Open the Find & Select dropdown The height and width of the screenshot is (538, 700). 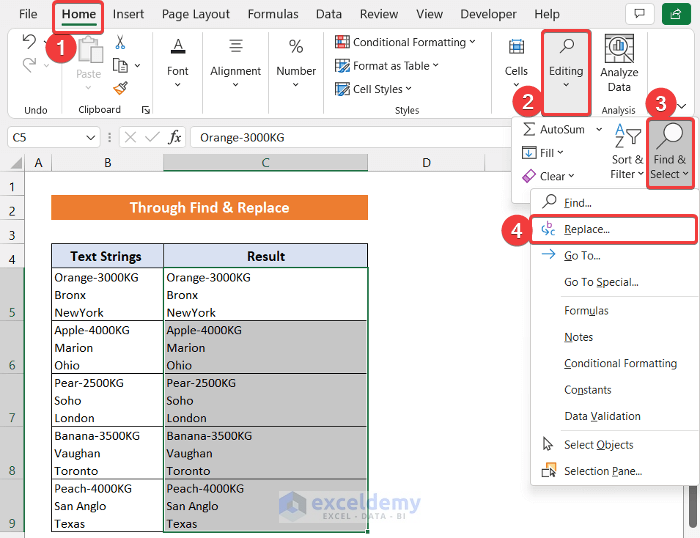[x=670, y=154]
